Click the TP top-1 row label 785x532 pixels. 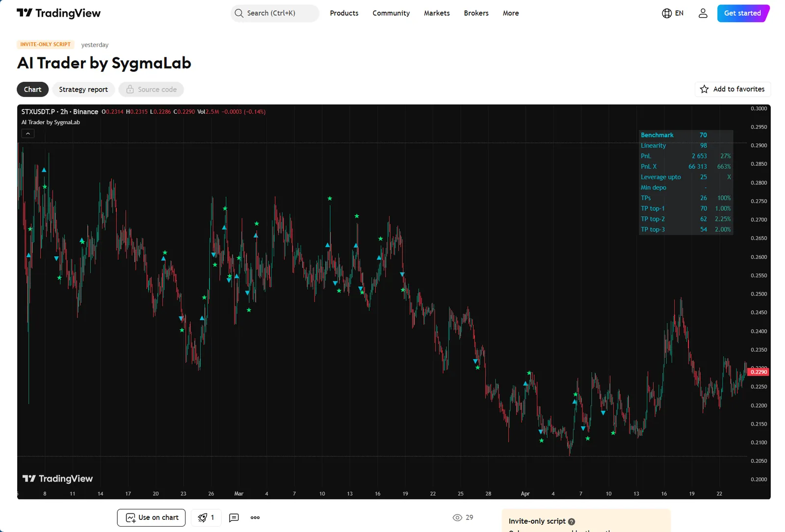(653, 209)
